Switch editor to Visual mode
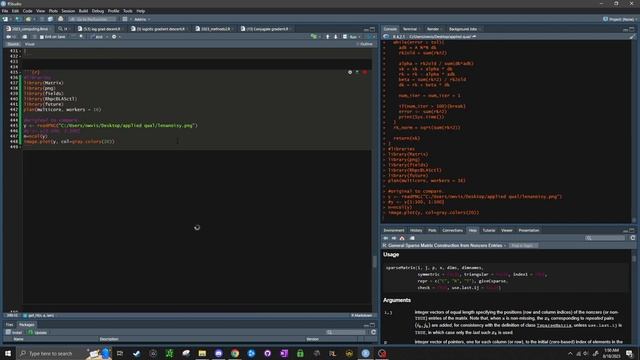Viewport: 640px width, 360px height. (30, 44)
